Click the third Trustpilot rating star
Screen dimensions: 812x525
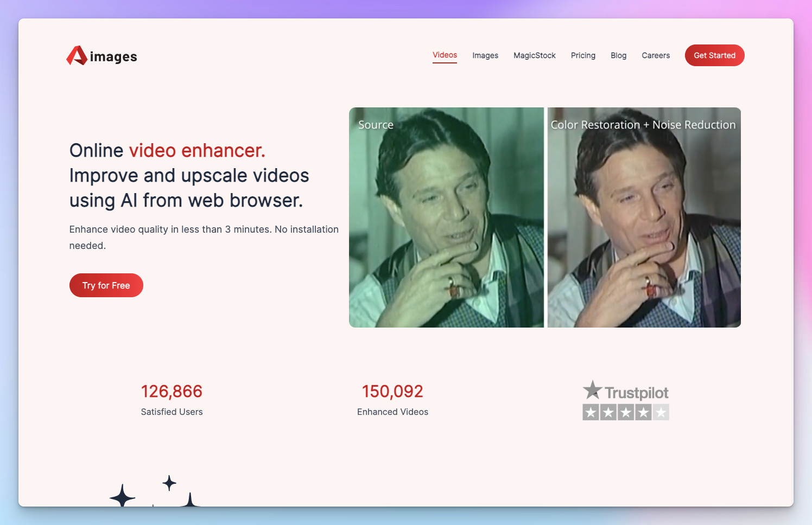626,412
